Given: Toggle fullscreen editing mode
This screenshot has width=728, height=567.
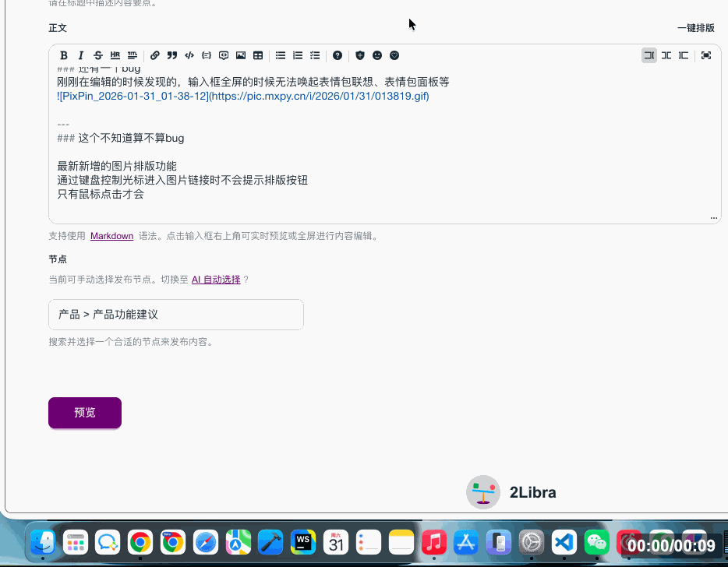Looking at the screenshot, I should click(706, 55).
